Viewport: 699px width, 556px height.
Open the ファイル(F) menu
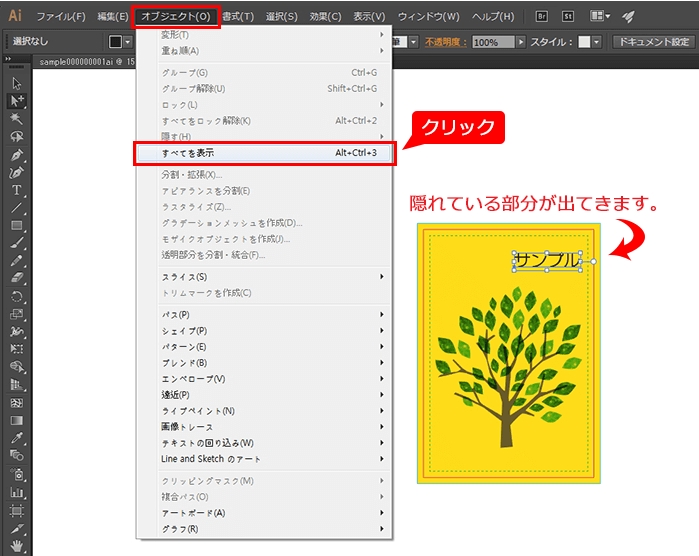click(x=61, y=16)
